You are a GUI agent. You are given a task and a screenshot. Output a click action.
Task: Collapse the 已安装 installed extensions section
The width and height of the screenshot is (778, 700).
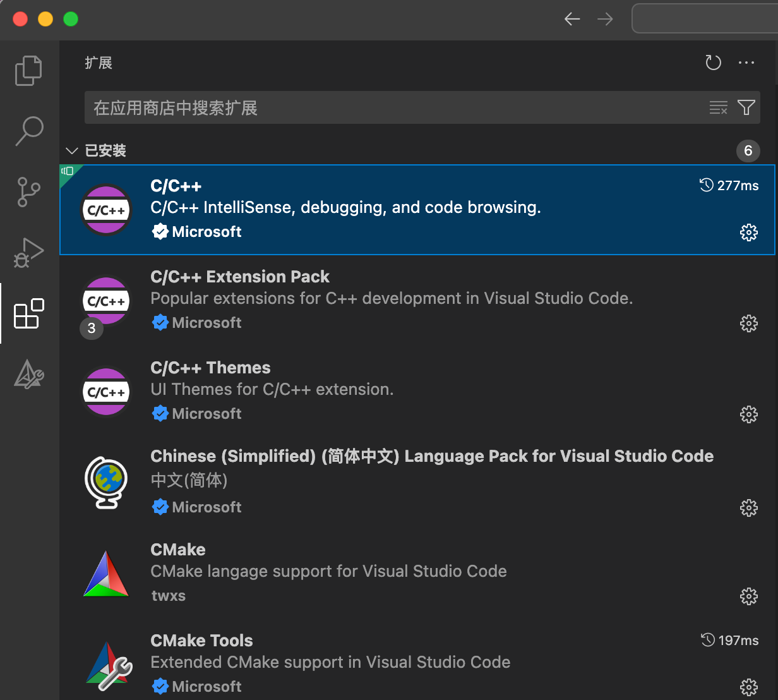71,150
